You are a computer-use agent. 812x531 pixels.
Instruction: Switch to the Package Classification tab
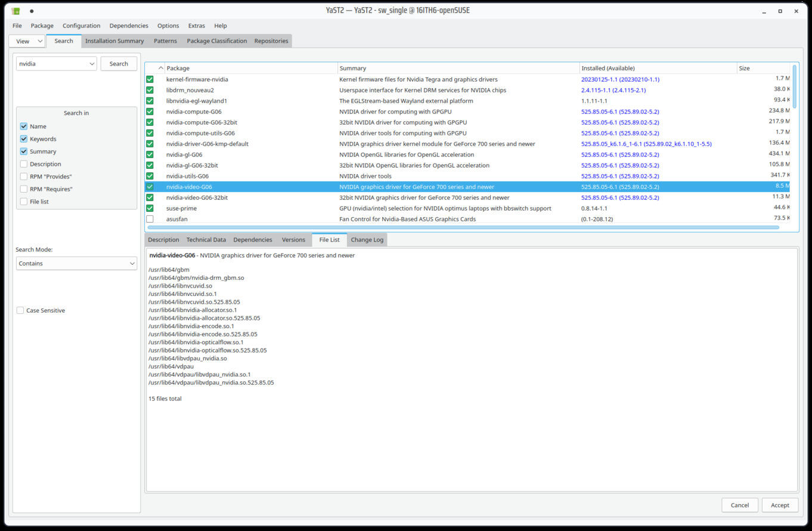click(216, 41)
